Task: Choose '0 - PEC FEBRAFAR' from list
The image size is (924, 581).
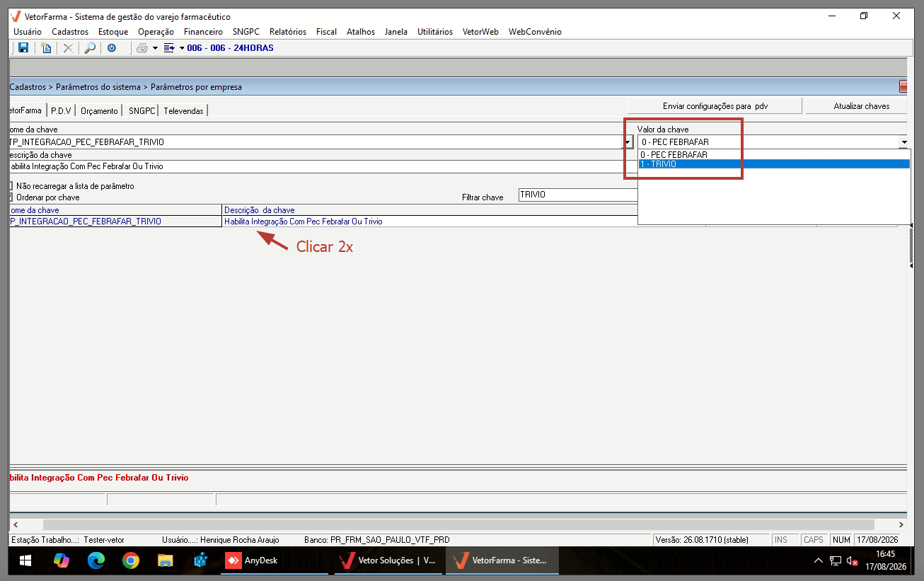Action: pos(773,154)
